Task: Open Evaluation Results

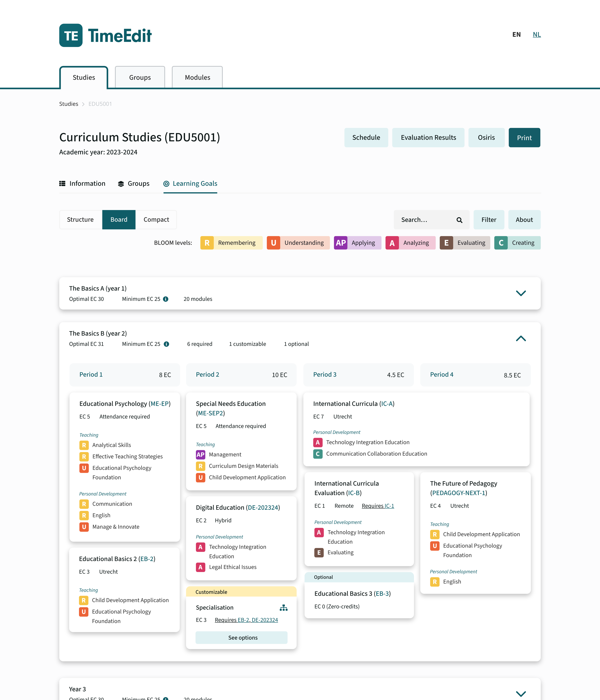Action: 428,137
